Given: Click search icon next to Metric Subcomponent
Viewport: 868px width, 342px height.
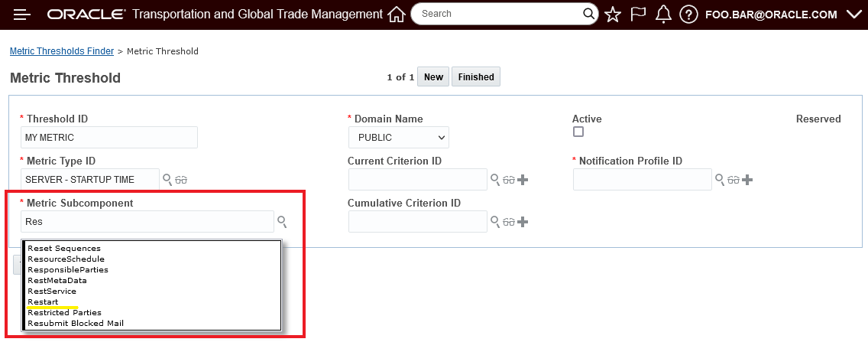Looking at the screenshot, I should click(282, 222).
